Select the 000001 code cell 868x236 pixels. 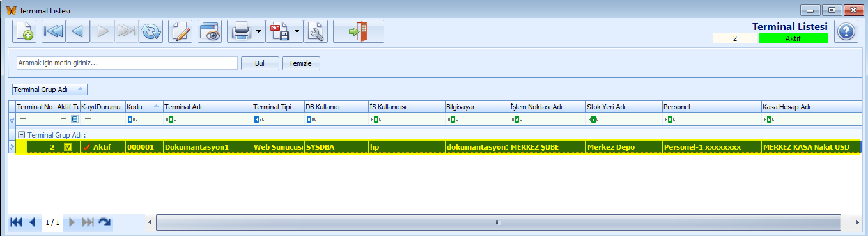(x=144, y=147)
